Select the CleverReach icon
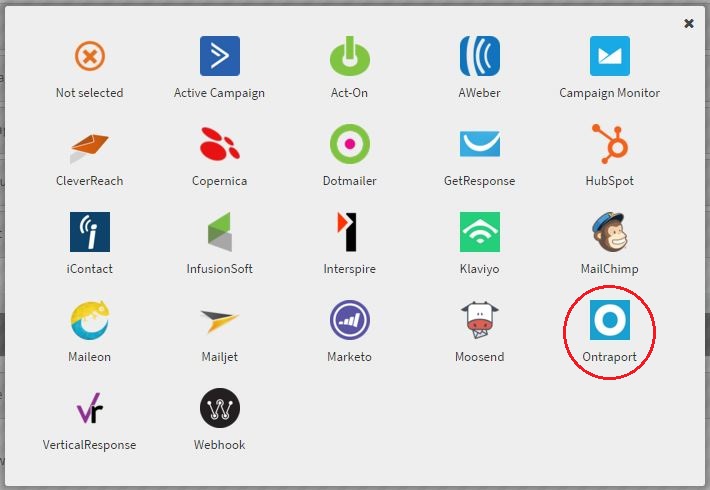Viewport: 710px width, 490px height. pyautogui.click(x=90, y=149)
